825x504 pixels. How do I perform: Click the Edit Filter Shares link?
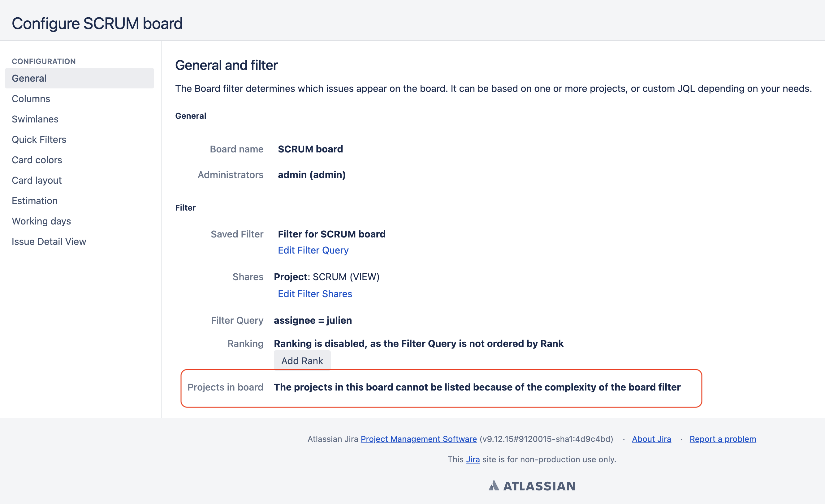tap(315, 294)
